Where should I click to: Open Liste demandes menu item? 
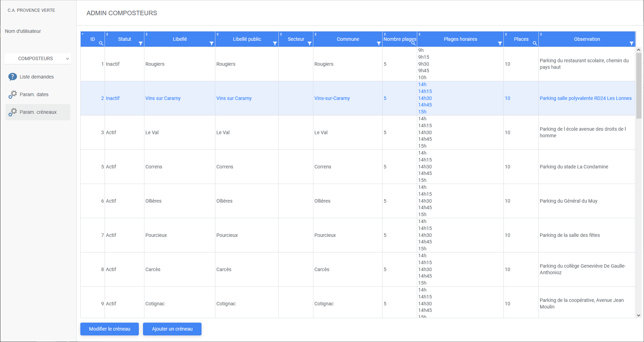37,77
